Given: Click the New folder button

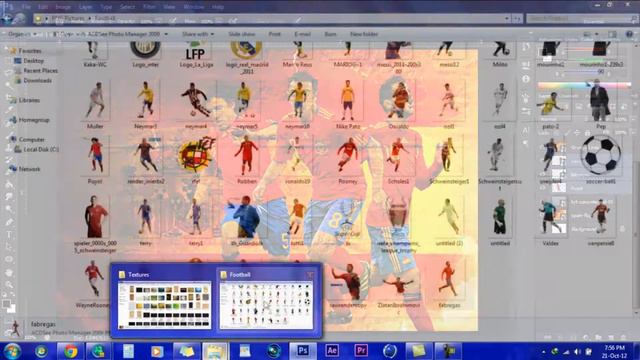Looking at the screenshot, I should (364, 34).
